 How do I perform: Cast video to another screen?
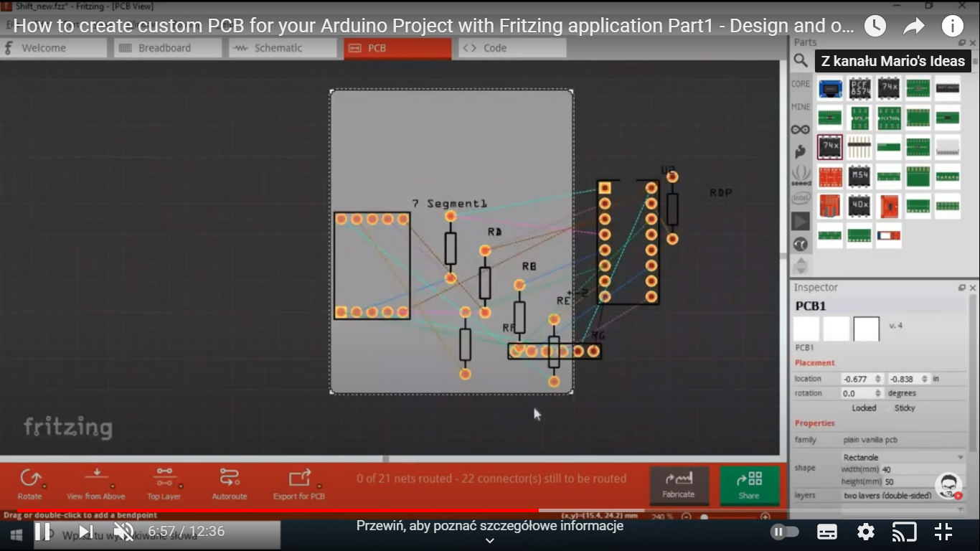point(905,532)
